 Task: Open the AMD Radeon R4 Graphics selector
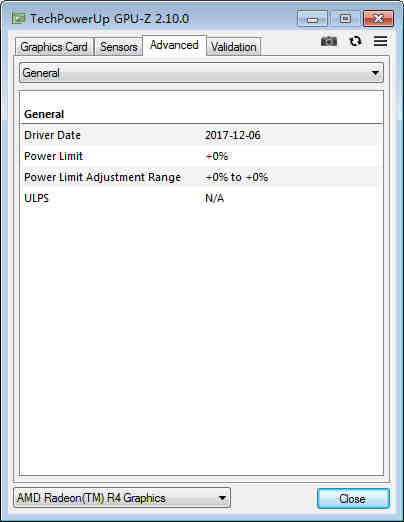(x=122, y=498)
